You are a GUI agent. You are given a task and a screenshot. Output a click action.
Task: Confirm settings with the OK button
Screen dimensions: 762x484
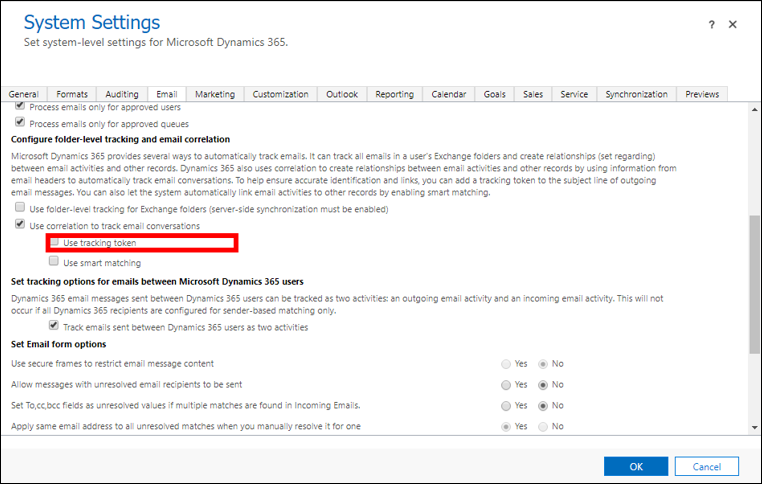click(636, 467)
